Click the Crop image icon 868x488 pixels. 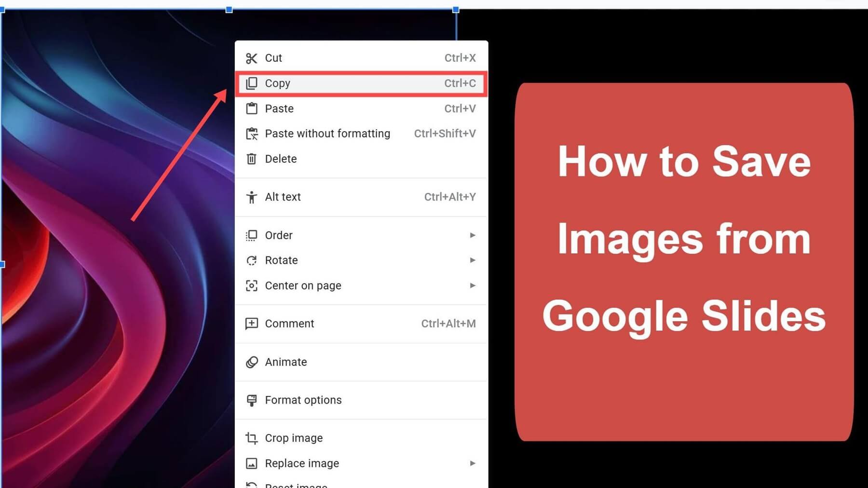point(251,438)
